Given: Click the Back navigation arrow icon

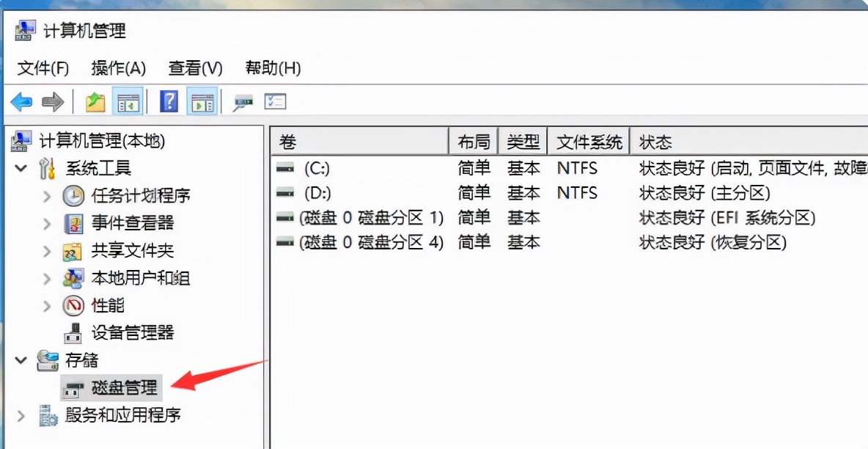Looking at the screenshot, I should (20, 101).
